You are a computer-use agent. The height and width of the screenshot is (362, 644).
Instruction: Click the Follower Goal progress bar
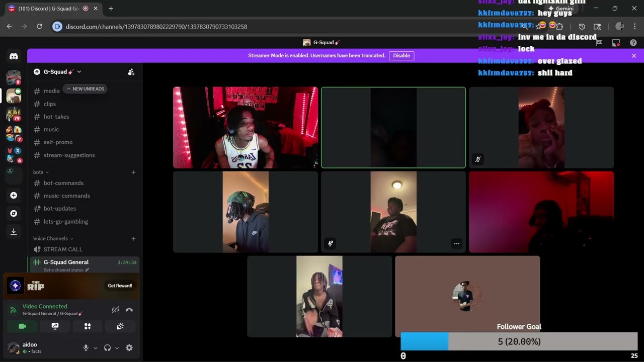[519, 341]
